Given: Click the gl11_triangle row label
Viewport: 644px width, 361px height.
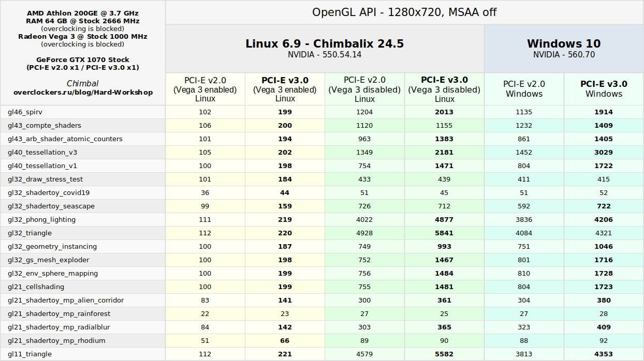Looking at the screenshot, I should coord(30,354).
